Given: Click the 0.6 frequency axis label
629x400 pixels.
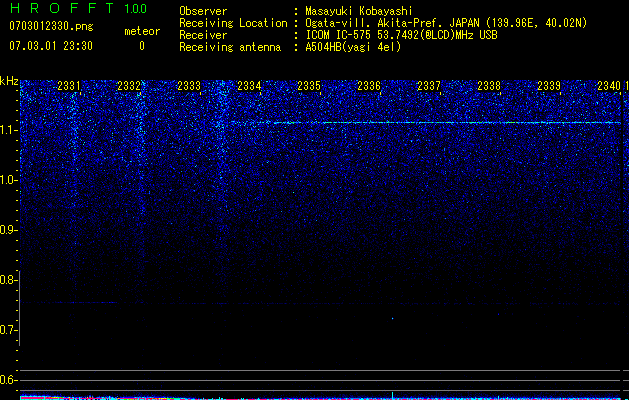Looking at the screenshot, I should pyautogui.click(x=8, y=380).
